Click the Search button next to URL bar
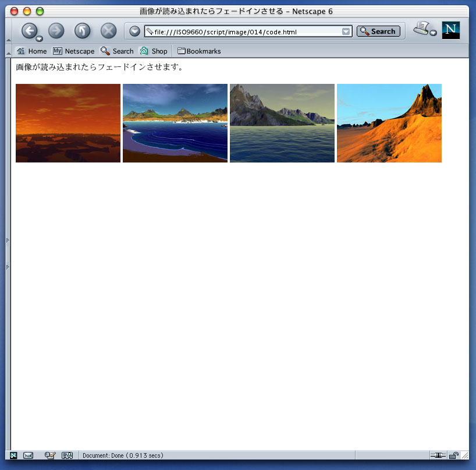 378,31
